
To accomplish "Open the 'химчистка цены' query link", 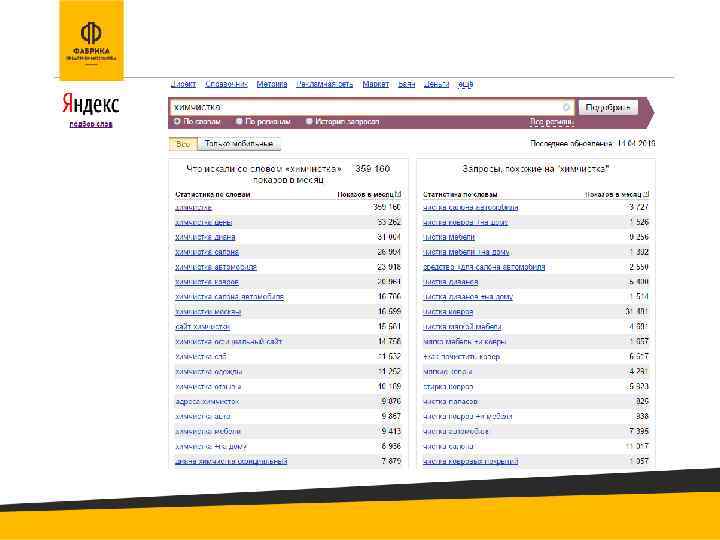I will pos(203,222).
